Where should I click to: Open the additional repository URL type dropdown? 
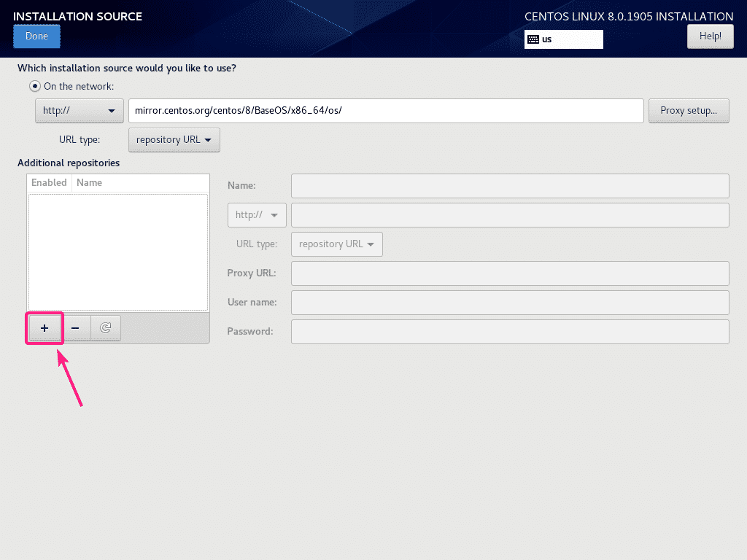[336, 244]
